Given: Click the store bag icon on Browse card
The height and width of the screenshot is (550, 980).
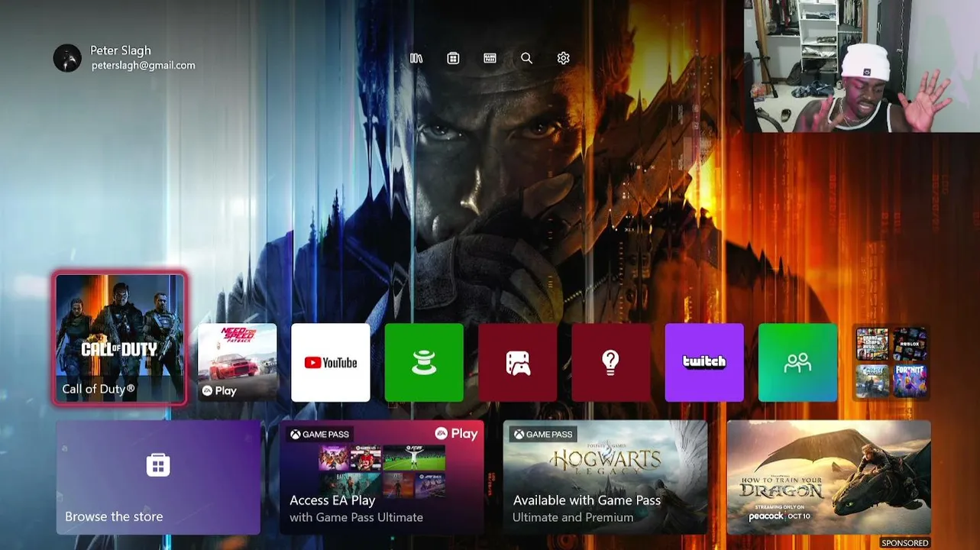Looking at the screenshot, I should [158, 464].
